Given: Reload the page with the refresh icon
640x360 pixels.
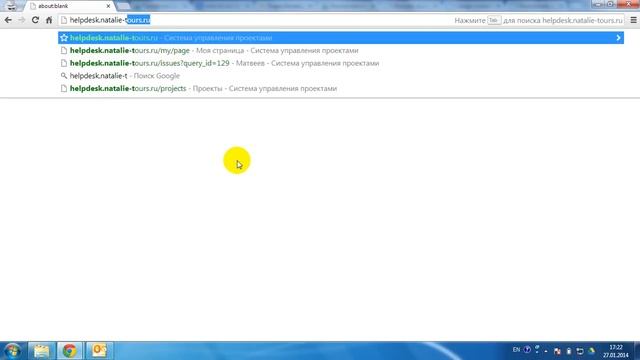Looking at the screenshot, I should [x=36, y=20].
